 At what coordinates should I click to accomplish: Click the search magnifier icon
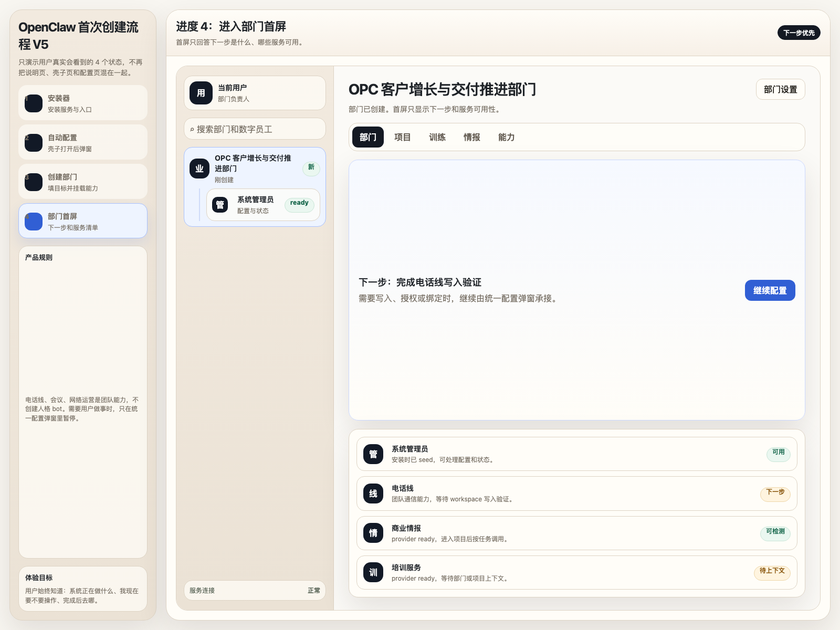pyautogui.click(x=192, y=130)
